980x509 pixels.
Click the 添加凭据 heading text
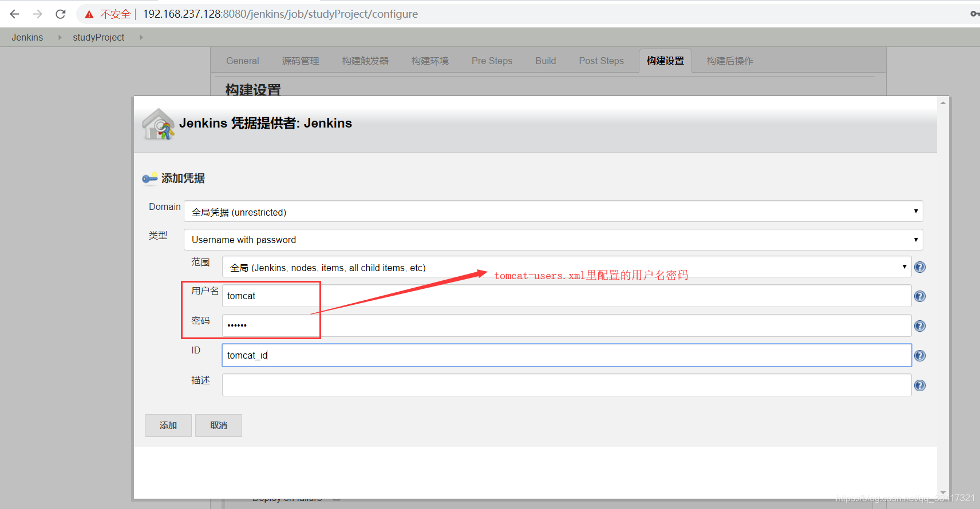183,178
